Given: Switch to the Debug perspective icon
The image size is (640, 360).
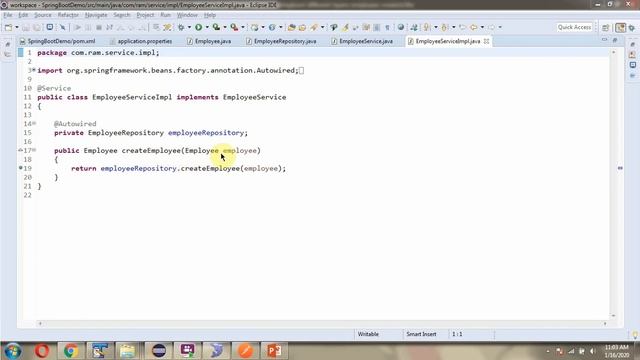Looking at the screenshot, I should [632, 27].
